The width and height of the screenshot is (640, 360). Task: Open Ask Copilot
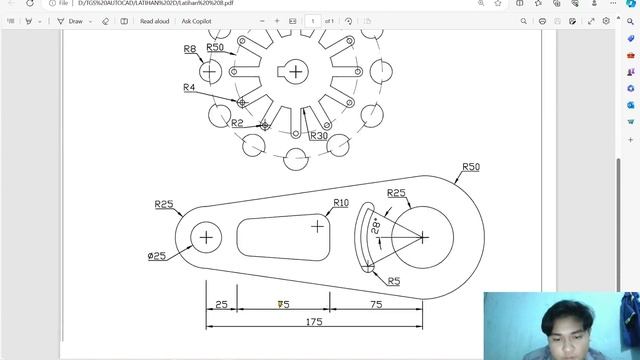coord(196,21)
